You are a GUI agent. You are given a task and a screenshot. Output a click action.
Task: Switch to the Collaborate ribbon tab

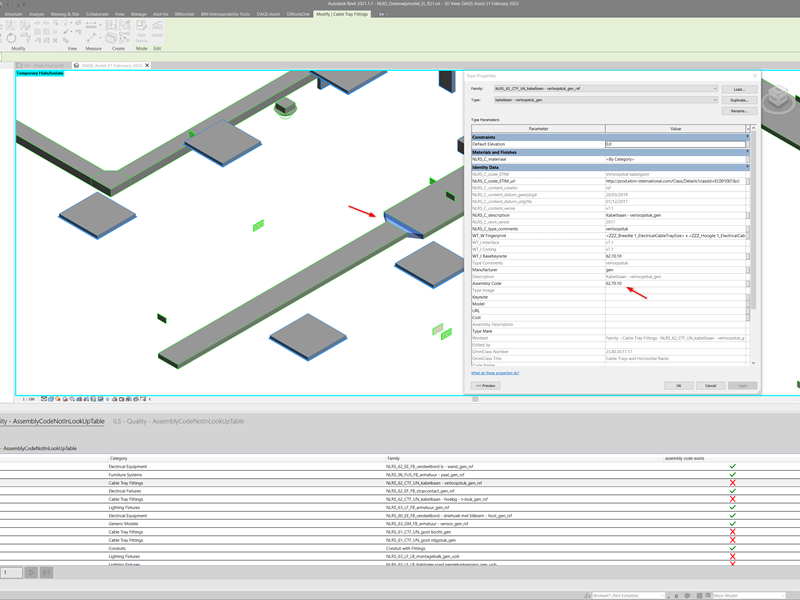point(97,15)
